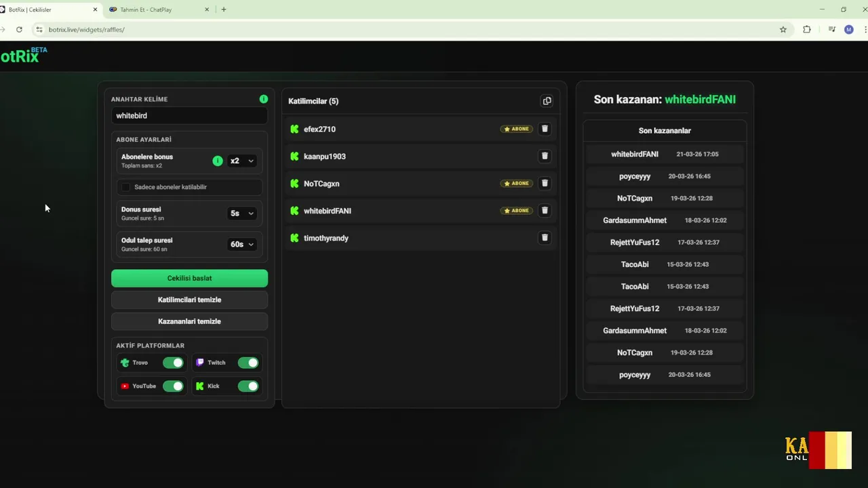
Task: Click the info icon beside ANAHTAR KELIME
Action: click(264, 99)
